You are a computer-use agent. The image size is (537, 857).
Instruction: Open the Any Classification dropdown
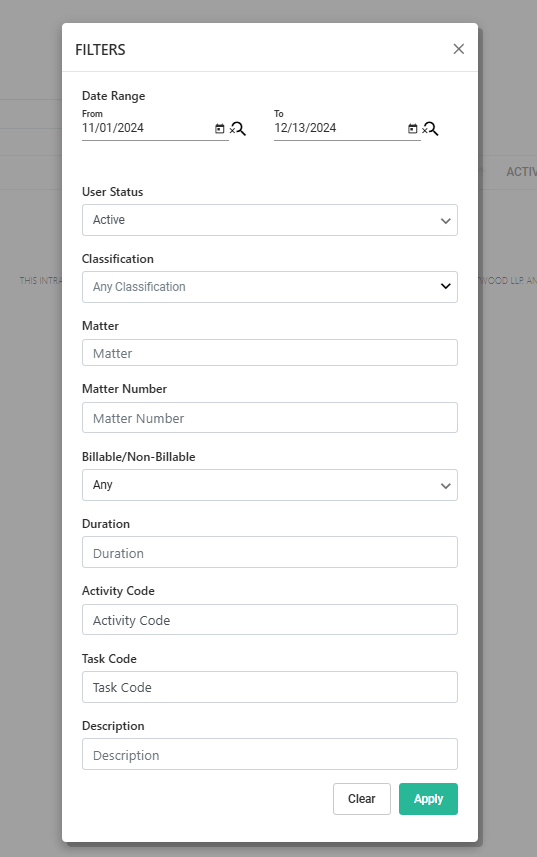click(270, 287)
